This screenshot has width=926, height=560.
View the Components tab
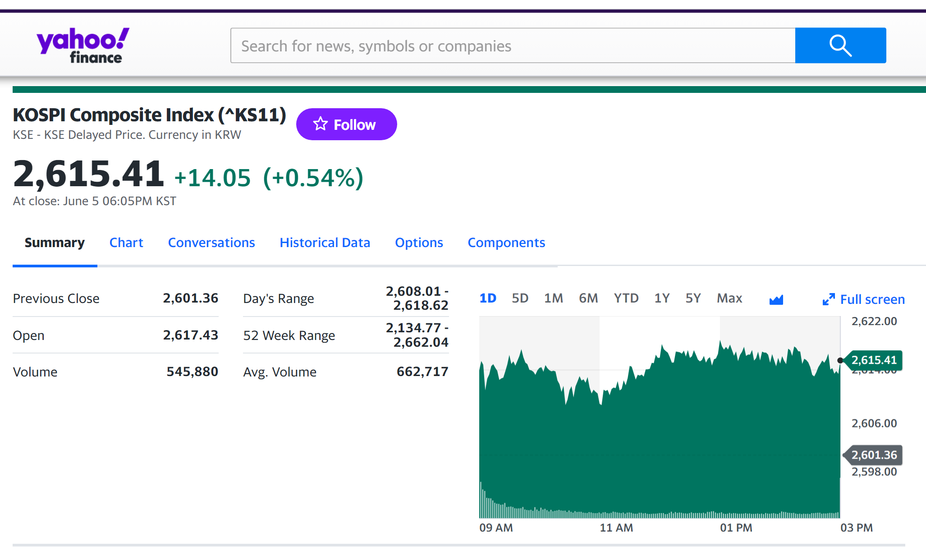[506, 243]
